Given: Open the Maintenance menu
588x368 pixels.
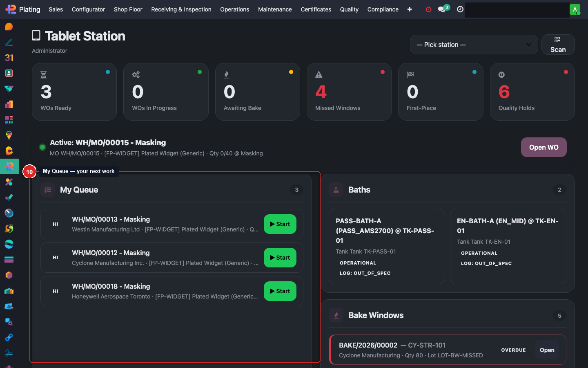Looking at the screenshot, I should tap(275, 9).
